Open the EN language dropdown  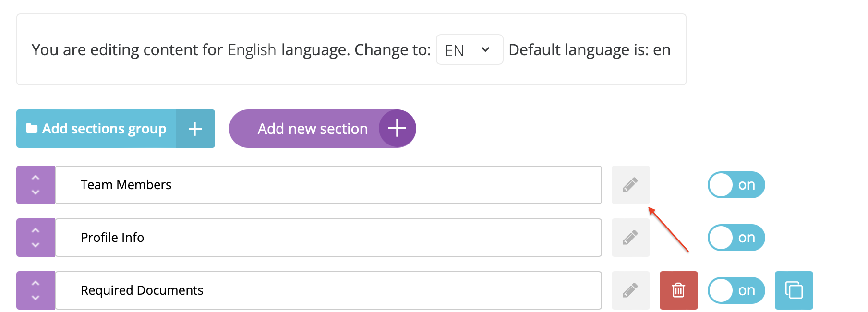coord(469,50)
